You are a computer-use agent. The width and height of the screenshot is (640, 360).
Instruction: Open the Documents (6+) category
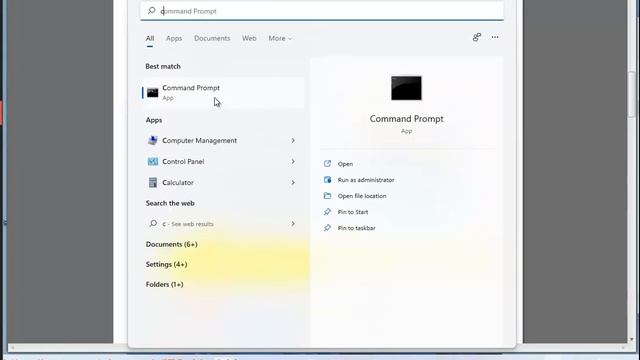coord(171,244)
